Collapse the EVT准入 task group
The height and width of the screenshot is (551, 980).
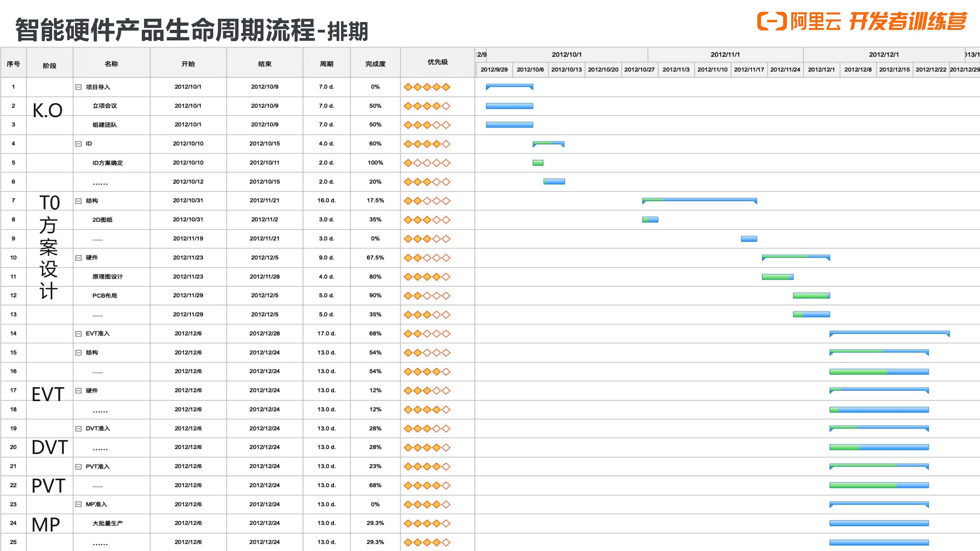point(78,334)
